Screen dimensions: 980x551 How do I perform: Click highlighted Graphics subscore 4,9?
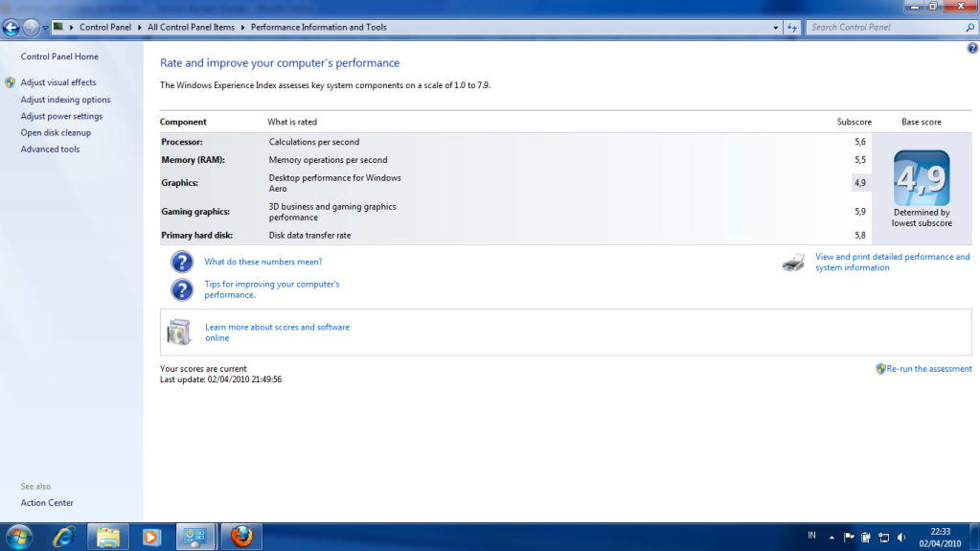[860, 183]
